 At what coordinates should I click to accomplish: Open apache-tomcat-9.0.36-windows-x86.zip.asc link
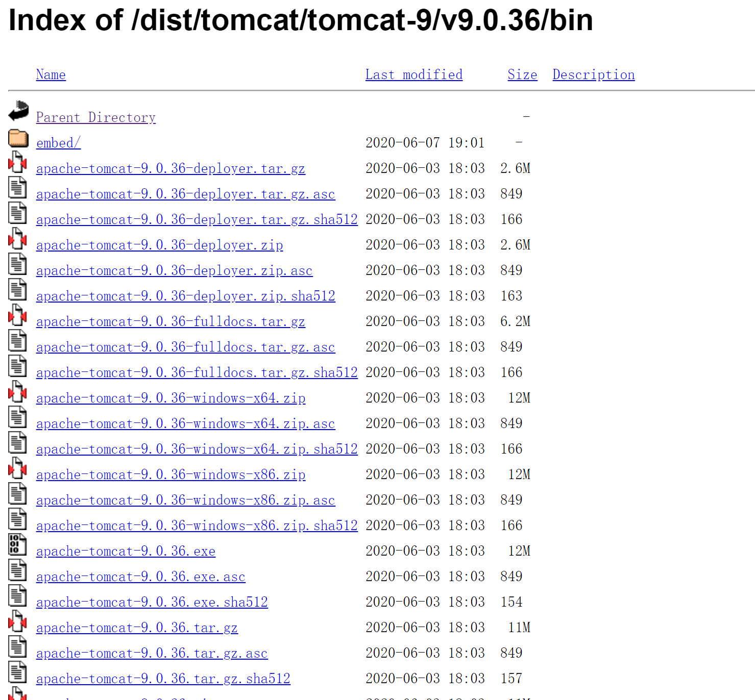[185, 501]
